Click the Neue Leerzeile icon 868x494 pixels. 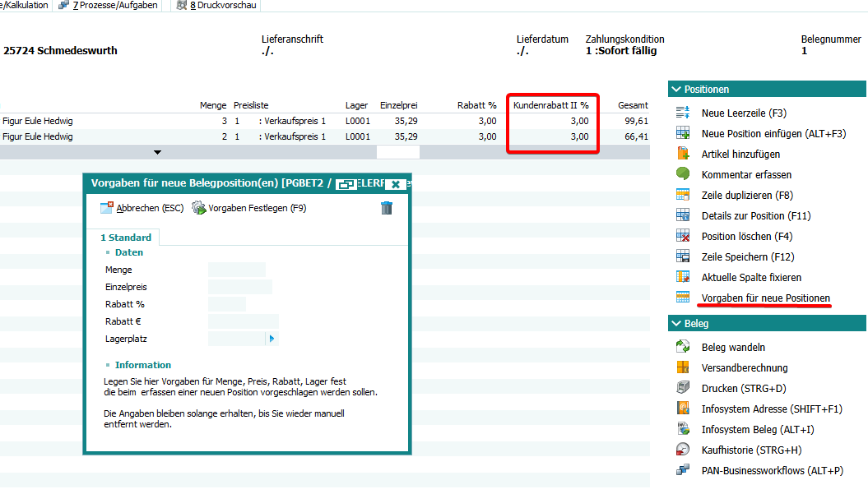[x=682, y=113]
